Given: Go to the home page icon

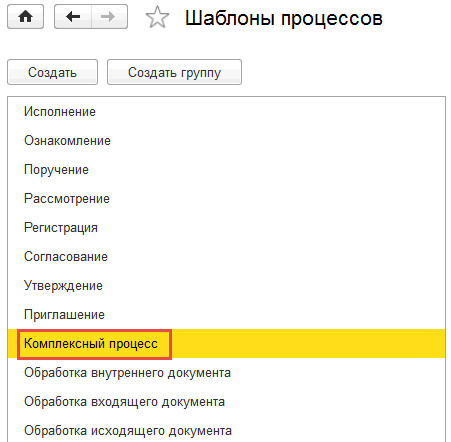Looking at the screenshot, I should click(x=25, y=17).
